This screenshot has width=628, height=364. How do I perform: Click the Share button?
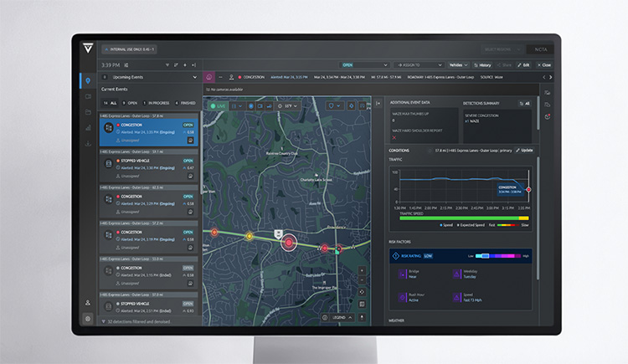(x=505, y=65)
